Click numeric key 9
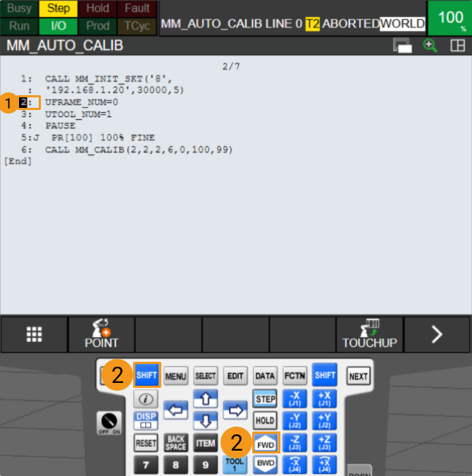The image size is (472, 476). (206, 465)
